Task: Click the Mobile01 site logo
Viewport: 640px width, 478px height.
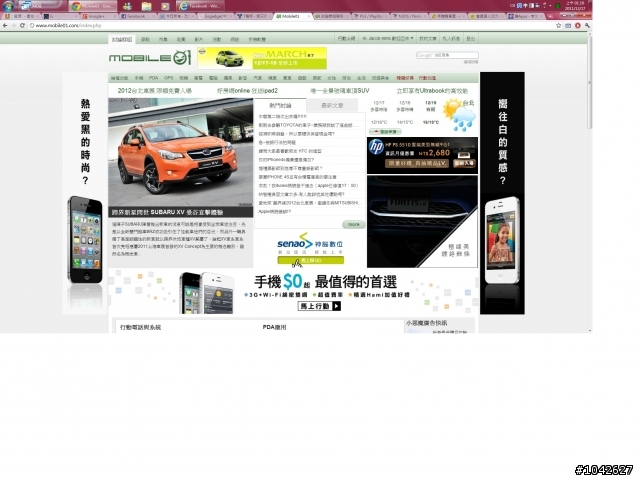Action: coord(150,58)
